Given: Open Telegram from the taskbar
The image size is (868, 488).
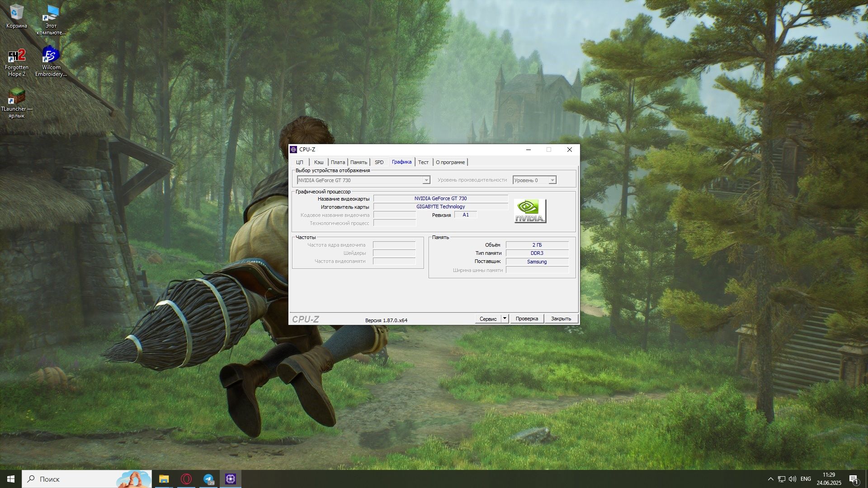Looking at the screenshot, I should click(x=208, y=479).
